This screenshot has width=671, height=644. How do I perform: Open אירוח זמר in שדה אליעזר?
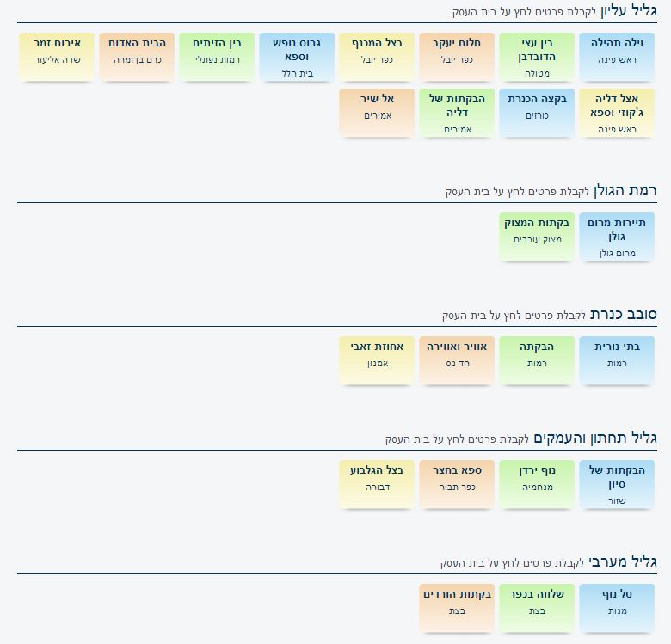(x=57, y=56)
